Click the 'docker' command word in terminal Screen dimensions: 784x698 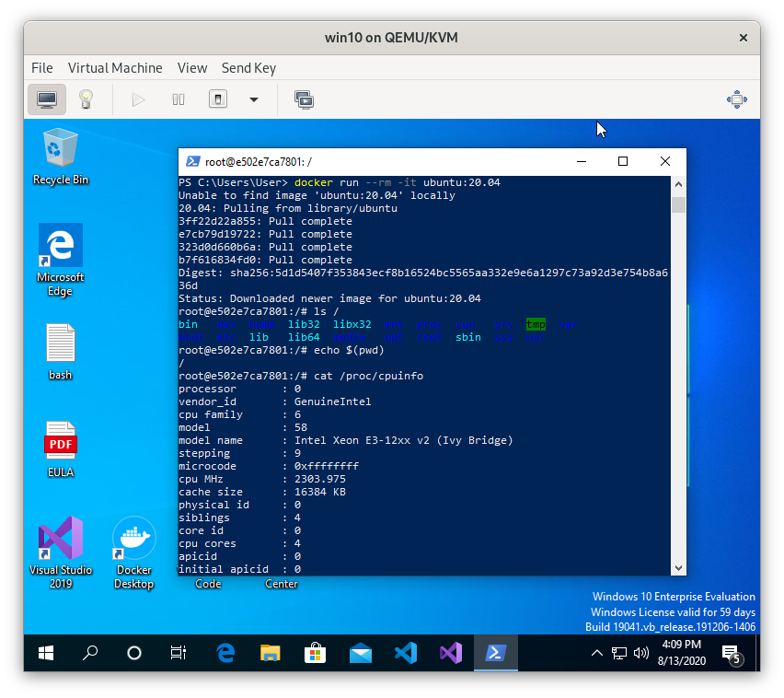click(x=314, y=182)
